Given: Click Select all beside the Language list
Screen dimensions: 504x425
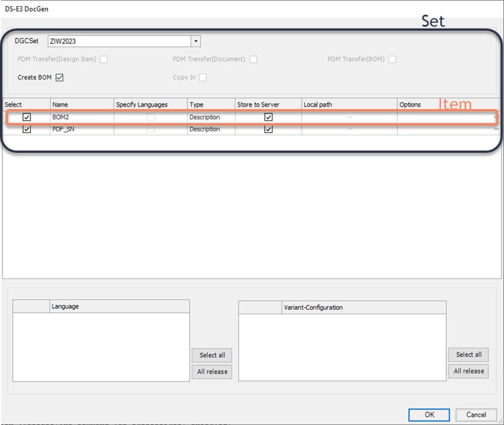Looking at the screenshot, I should click(212, 355).
